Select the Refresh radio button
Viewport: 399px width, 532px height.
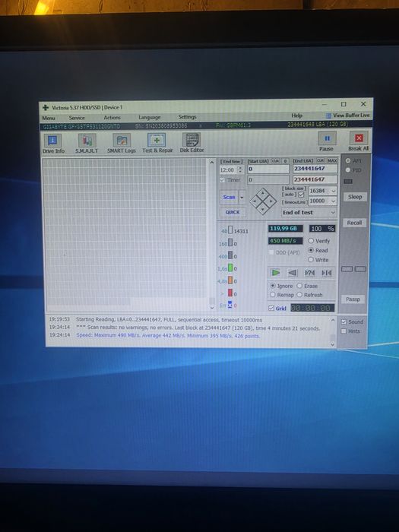(299, 295)
